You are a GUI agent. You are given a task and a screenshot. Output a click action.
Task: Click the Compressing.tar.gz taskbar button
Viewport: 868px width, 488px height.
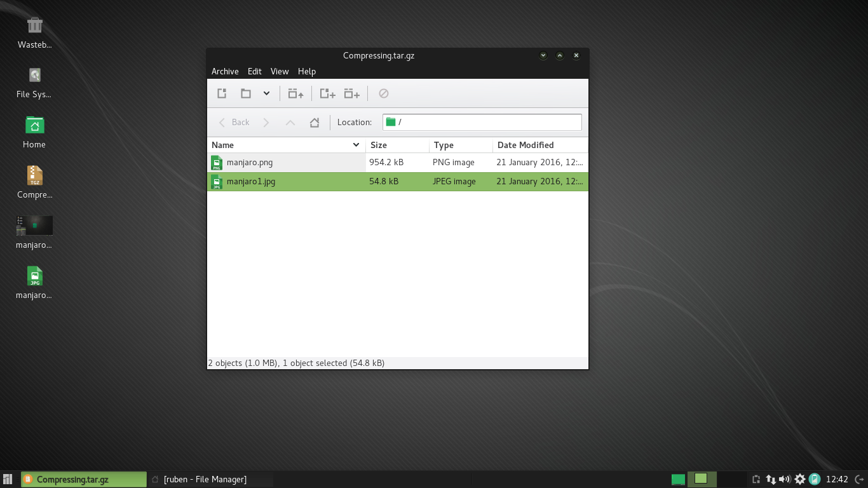84,479
